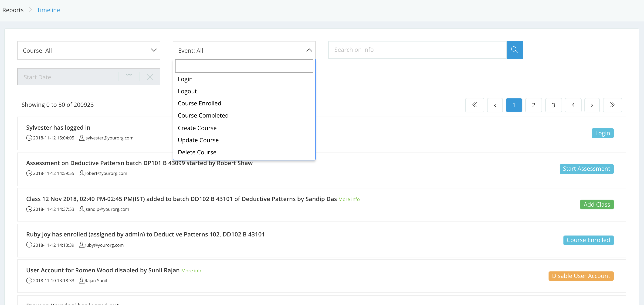Go to next page arrow
This screenshot has width=644, height=305.
[x=592, y=105]
